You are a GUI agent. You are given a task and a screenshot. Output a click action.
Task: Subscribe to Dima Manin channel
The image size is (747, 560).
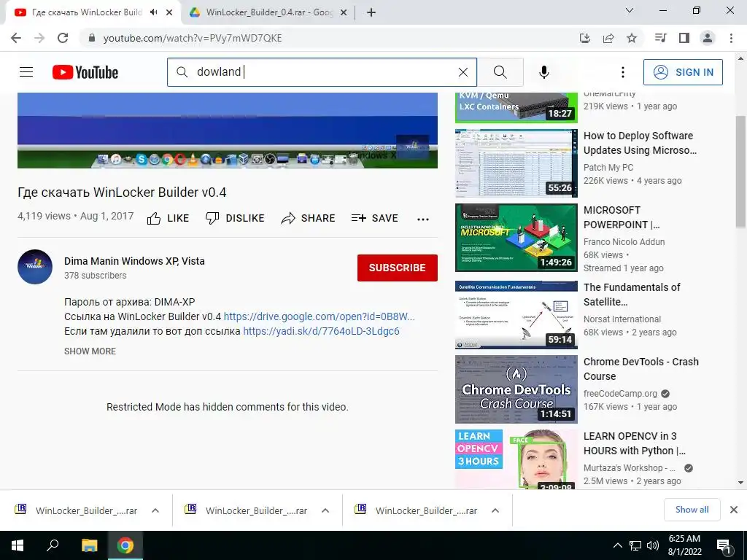click(398, 268)
